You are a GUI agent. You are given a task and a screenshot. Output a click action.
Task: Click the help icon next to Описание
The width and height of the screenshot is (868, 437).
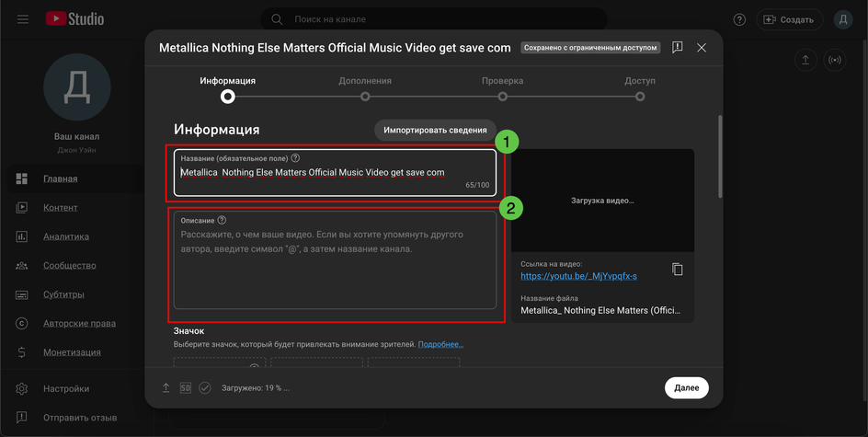coord(222,220)
